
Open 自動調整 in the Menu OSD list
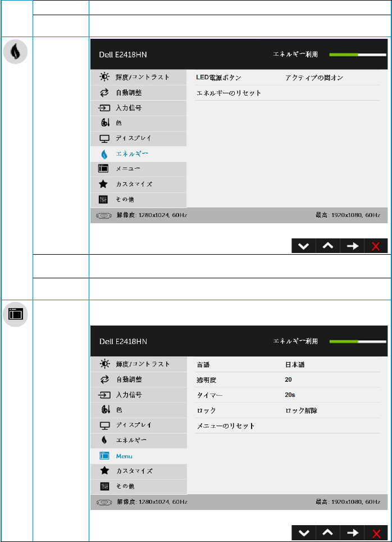tap(139, 380)
